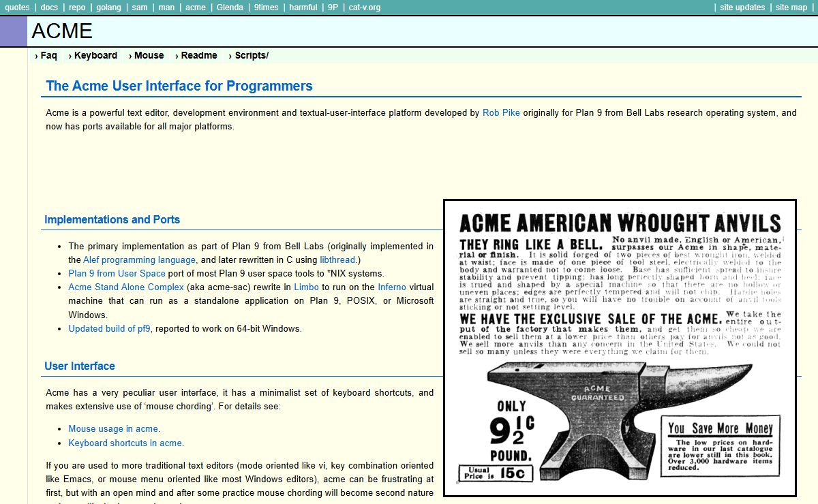Click heading The Acme User Interface for Programmers
Screen dimensions: 818x504
179,86
